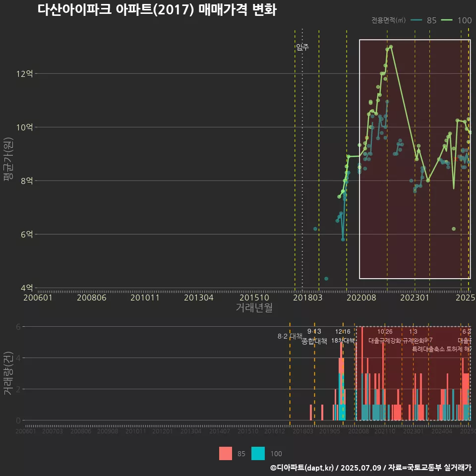Click the 10억 y-axis label
This screenshot has width=476, height=476.
[x=25, y=127]
